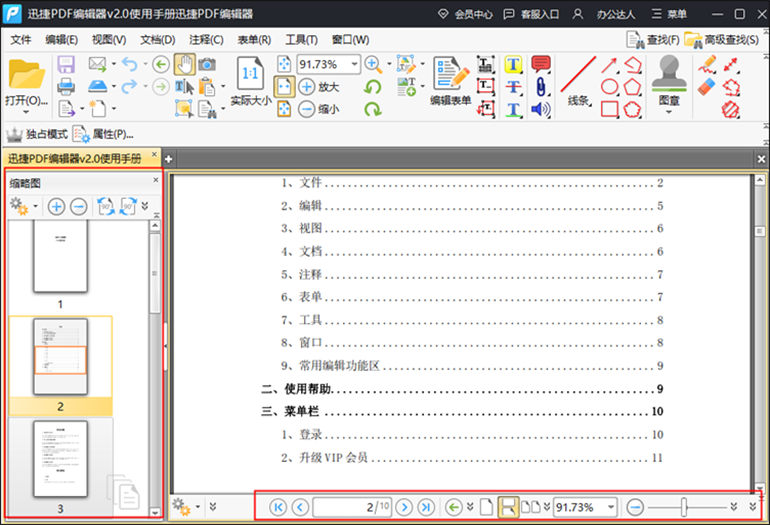Save document with the floppy disk icon
This screenshot has height=525, width=770.
click(x=66, y=64)
